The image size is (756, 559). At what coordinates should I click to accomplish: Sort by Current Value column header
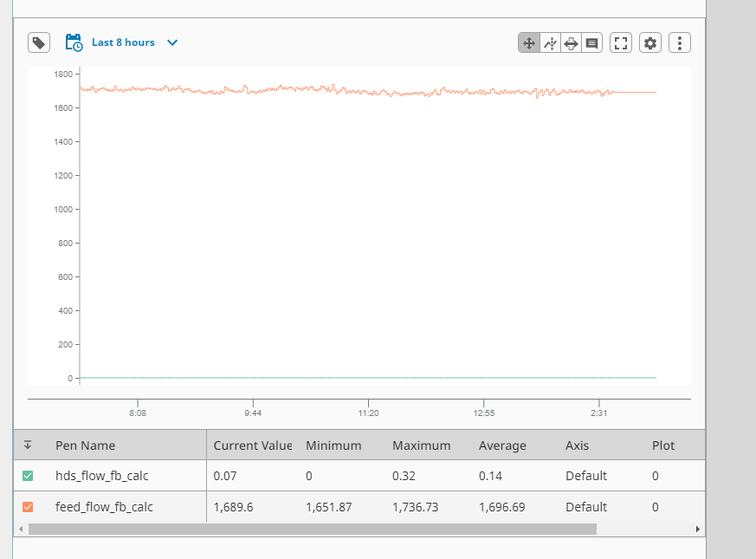[253, 445]
